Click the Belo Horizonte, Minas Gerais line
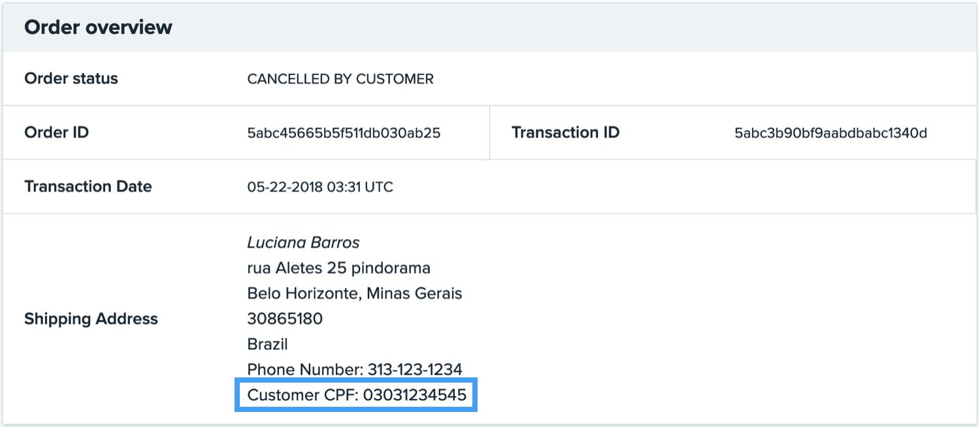980x427 pixels. click(x=354, y=294)
